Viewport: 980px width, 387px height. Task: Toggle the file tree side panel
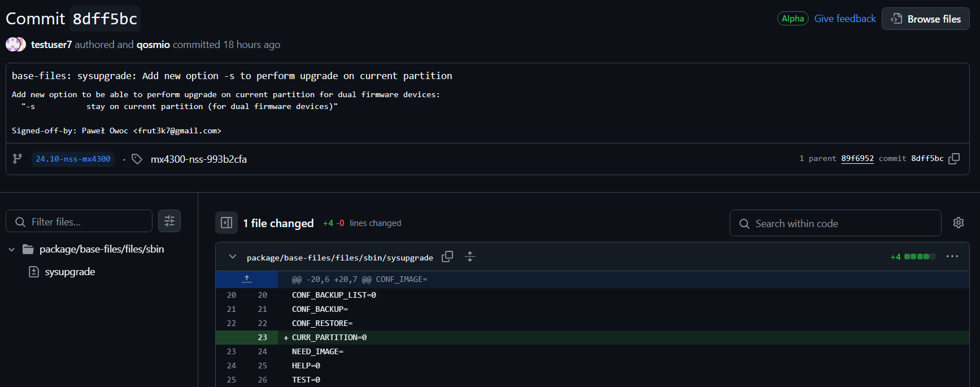click(227, 223)
